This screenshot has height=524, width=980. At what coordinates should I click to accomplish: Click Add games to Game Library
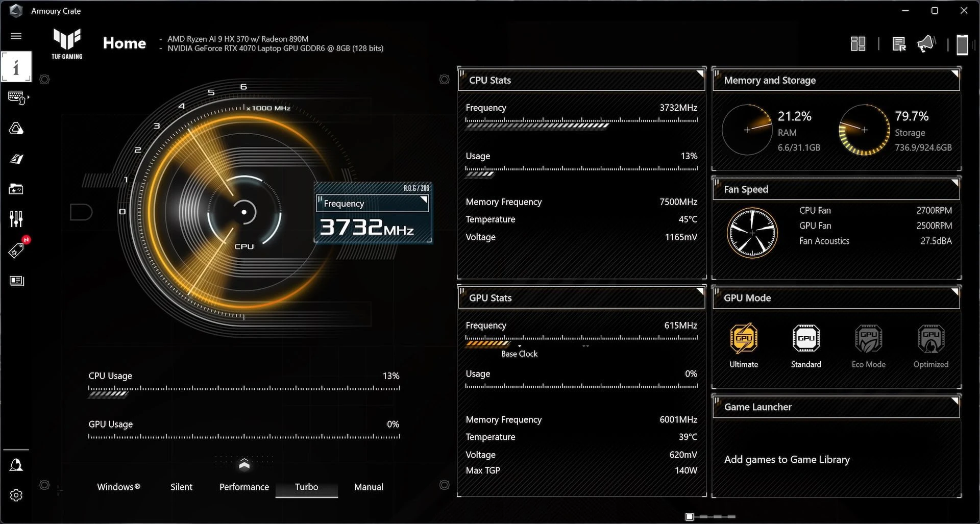787,459
